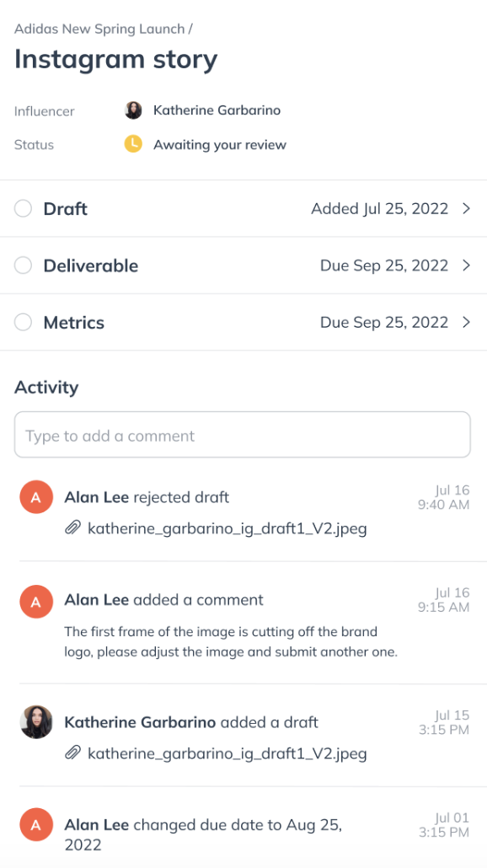This screenshot has height=868, width=487.
Task: Check the Draft circle checkbox
Action: coord(24,209)
